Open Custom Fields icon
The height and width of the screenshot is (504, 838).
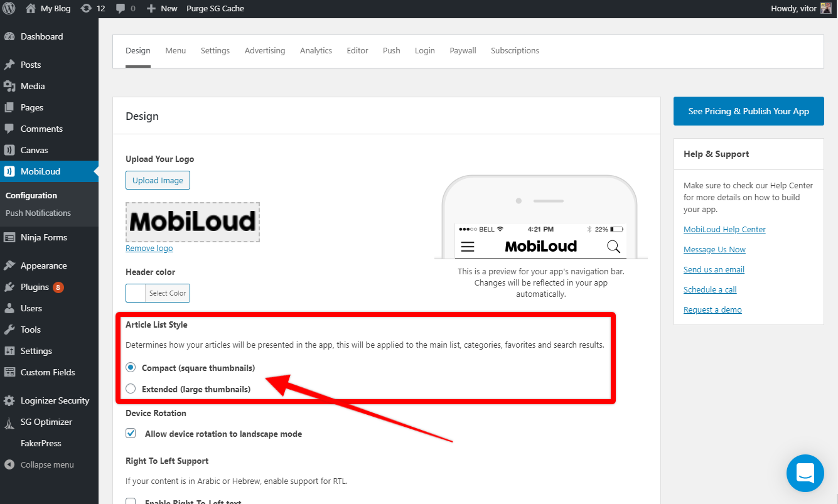coord(9,372)
